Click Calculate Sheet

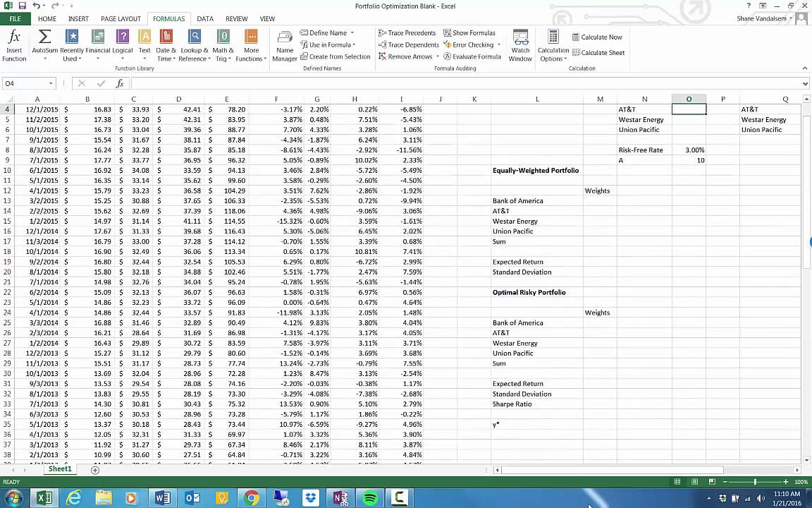[x=598, y=52]
